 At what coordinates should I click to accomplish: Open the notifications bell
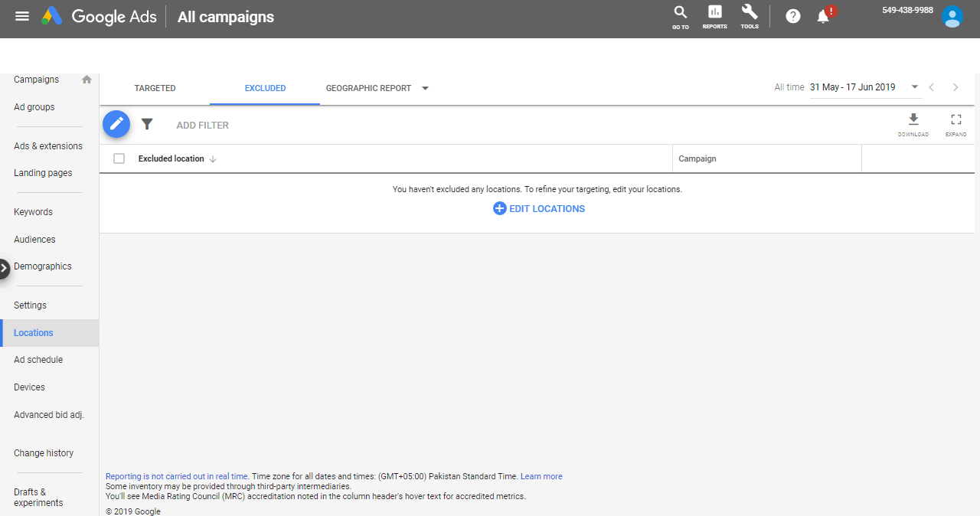pos(824,16)
